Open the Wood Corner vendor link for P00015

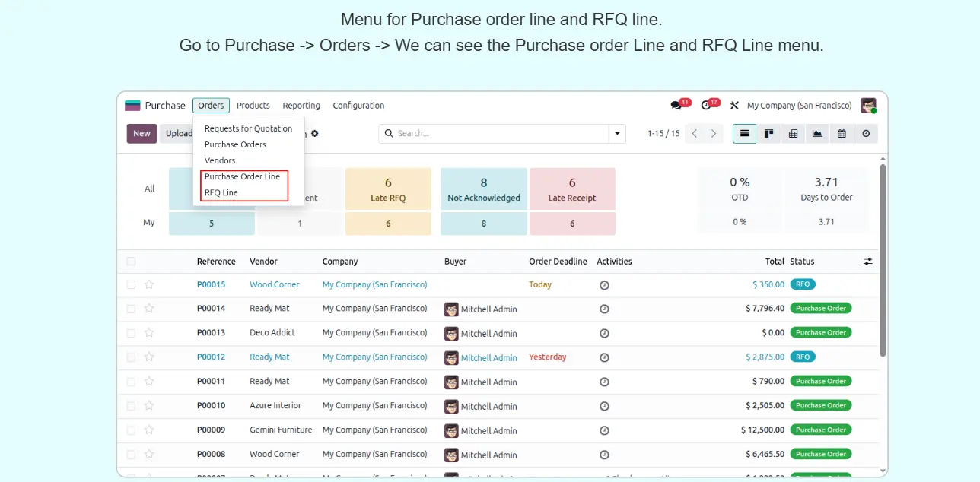click(x=274, y=284)
